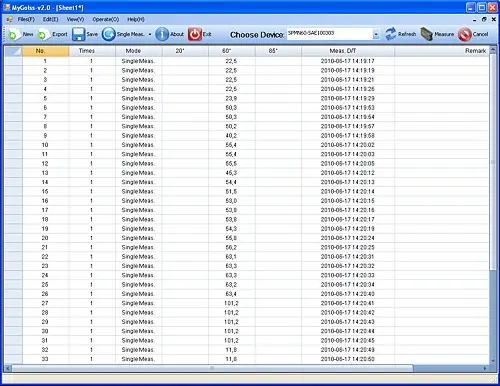This screenshot has width=500, height=386.
Task: Open the Operate(O) menu
Action: coord(105,19)
